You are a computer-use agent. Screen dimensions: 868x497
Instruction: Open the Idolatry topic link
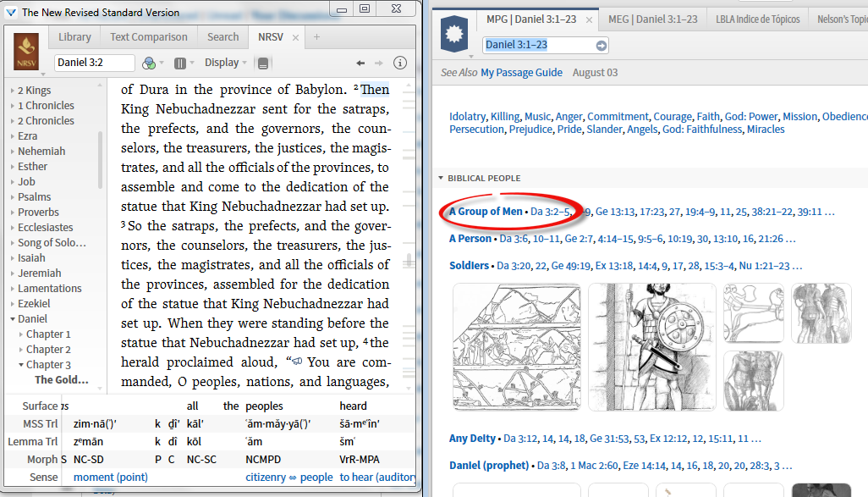tap(467, 116)
